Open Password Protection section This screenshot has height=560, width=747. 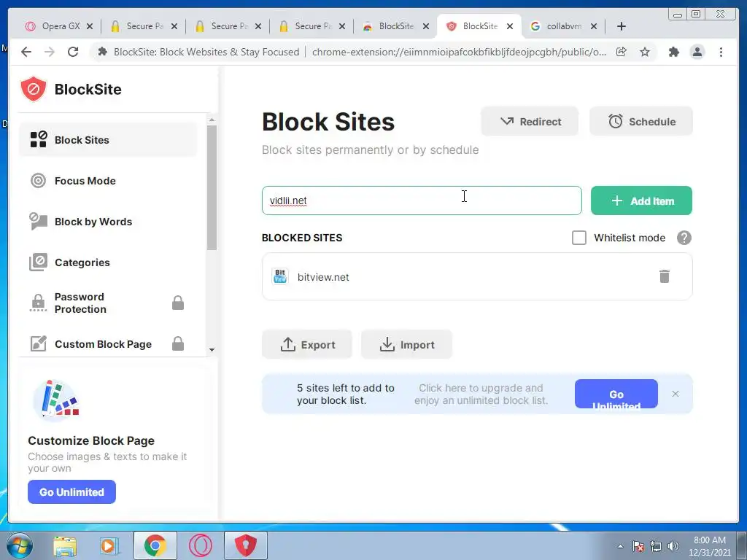(108, 303)
